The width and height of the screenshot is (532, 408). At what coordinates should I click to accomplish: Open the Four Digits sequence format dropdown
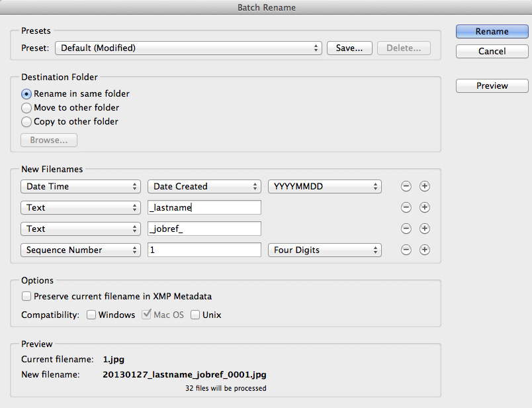click(324, 250)
